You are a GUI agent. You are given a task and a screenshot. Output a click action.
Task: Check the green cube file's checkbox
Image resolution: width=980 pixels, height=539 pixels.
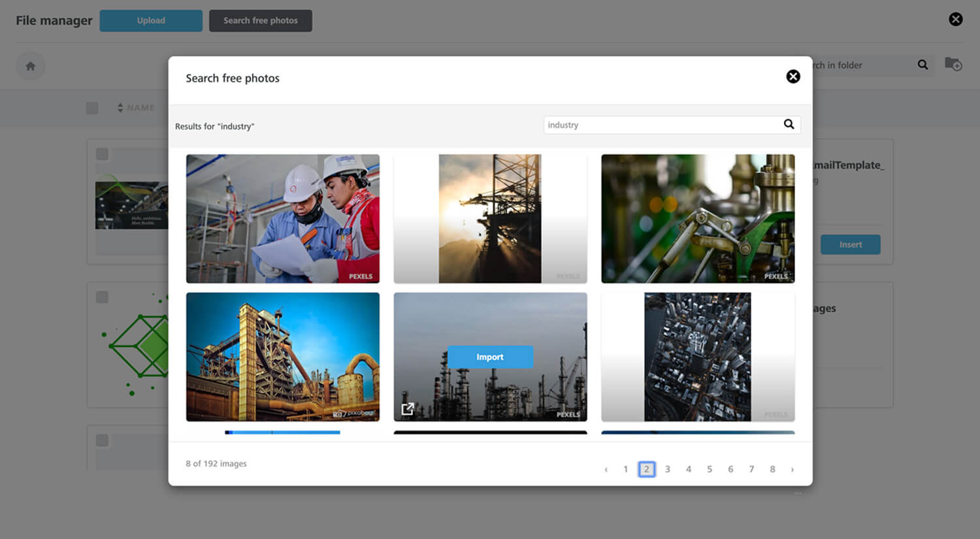102,297
